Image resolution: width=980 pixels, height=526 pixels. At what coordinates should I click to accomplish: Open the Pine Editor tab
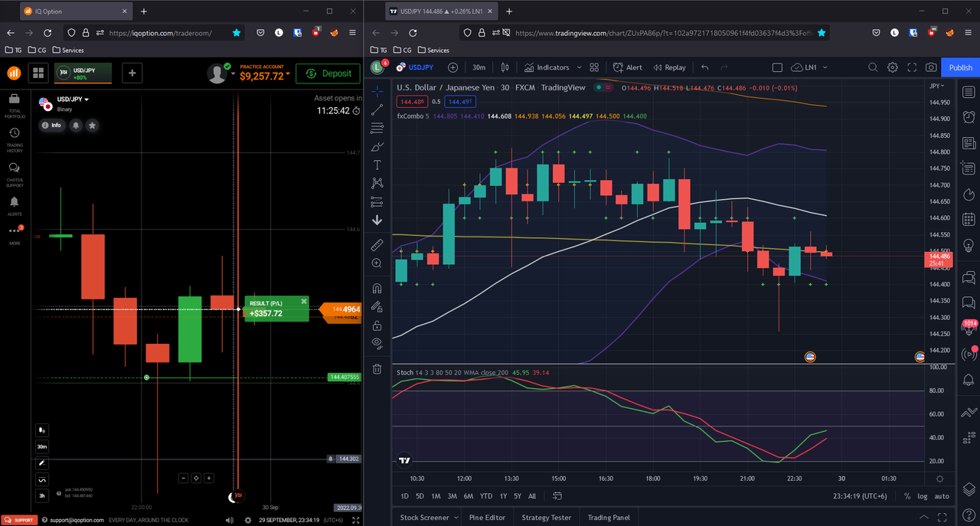tap(487, 518)
